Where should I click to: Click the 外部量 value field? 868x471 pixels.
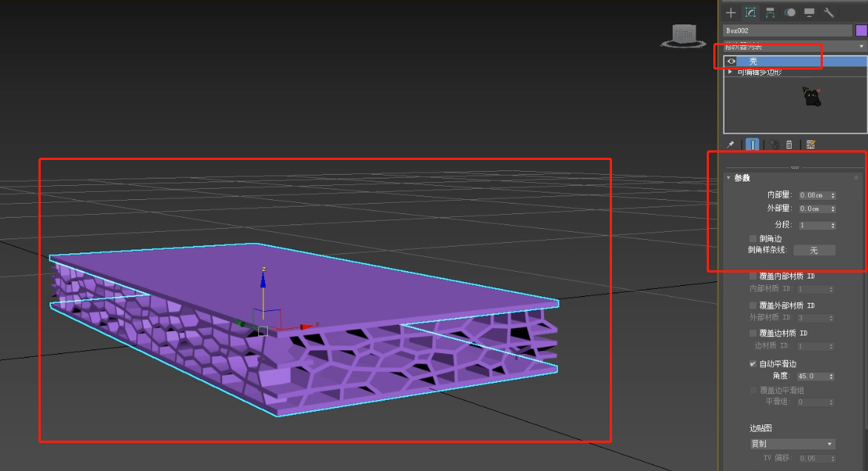click(x=813, y=209)
